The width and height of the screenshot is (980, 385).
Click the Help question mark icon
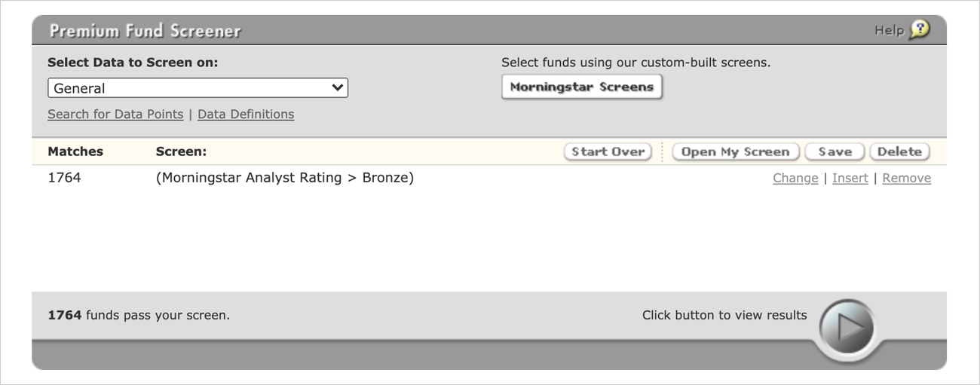pyautogui.click(x=920, y=30)
